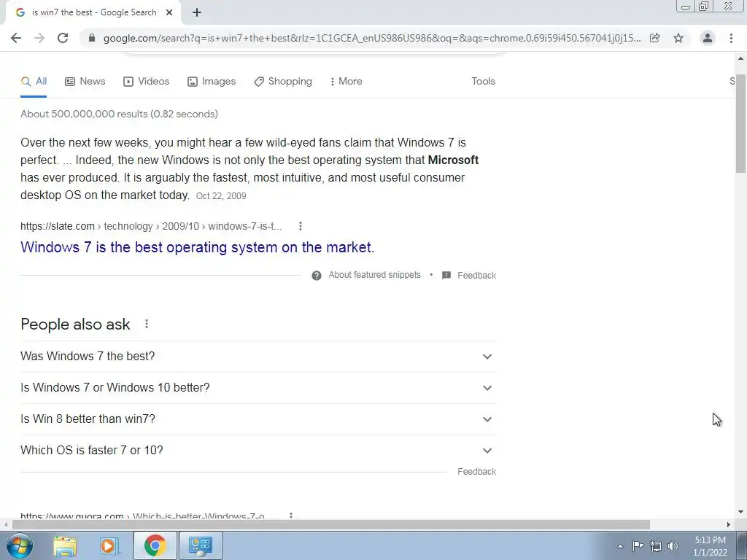Open the Chrome profile avatar icon
This screenshot has height=560, width=747.
tap(708, 38)
